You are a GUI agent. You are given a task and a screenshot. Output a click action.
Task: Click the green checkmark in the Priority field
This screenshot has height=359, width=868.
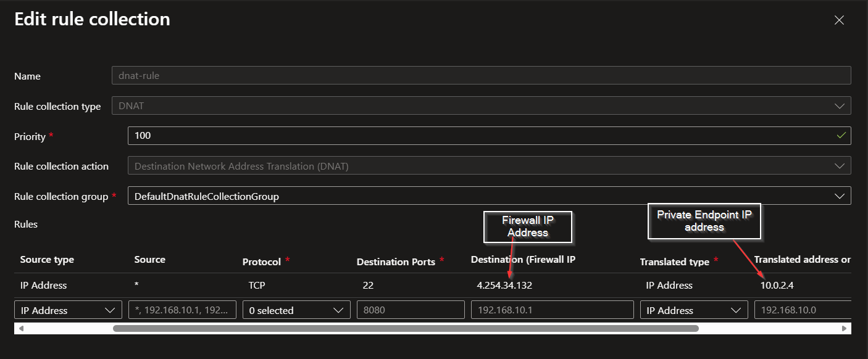coord(841,136)
